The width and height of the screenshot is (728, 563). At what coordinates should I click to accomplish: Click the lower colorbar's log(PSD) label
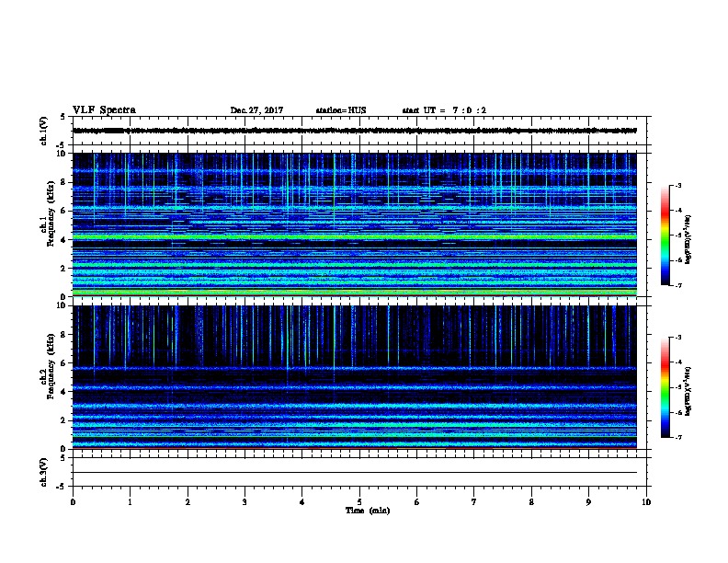tap(688, 392)
